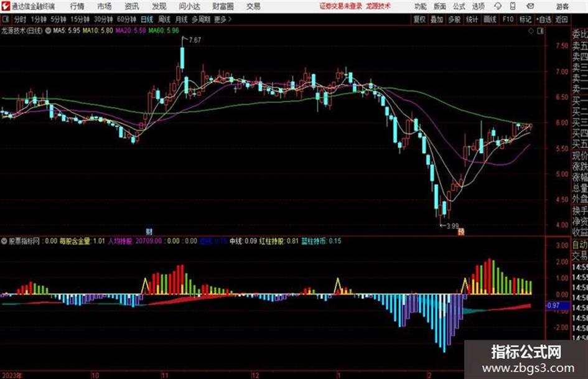Open the 行情 menu
Viewport: 588px width, 379px height.
[77, 6]
